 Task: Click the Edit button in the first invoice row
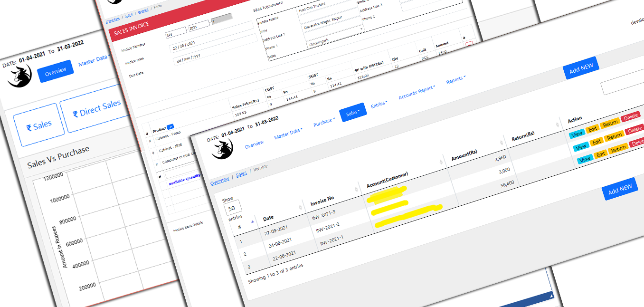(592, 129)
